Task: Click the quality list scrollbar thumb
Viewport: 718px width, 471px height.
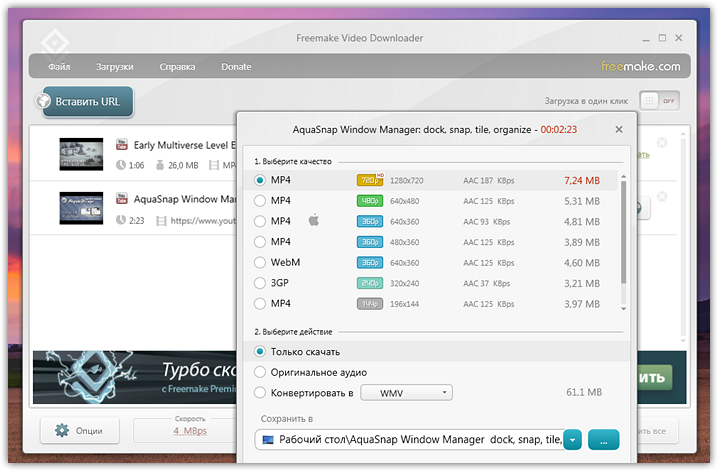Action: point(623,232)
